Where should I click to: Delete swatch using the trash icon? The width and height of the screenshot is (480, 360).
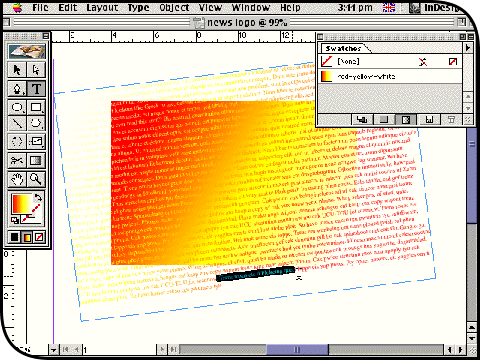click(451, 119)
